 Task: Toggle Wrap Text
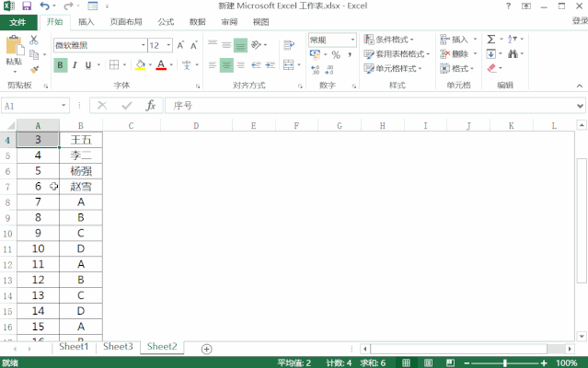pos(289,45)
